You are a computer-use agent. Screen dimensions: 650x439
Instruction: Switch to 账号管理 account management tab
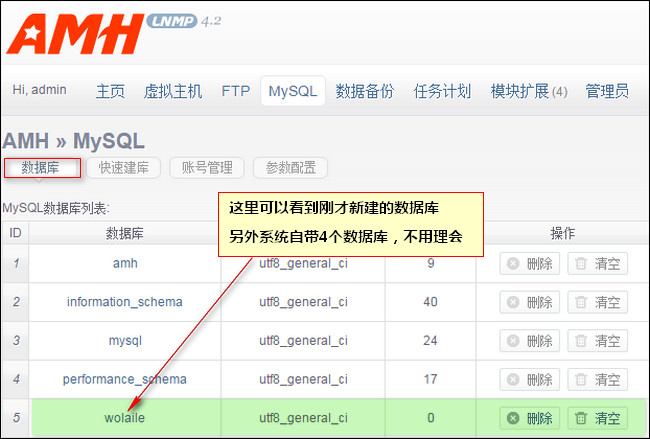pos(207,168)
